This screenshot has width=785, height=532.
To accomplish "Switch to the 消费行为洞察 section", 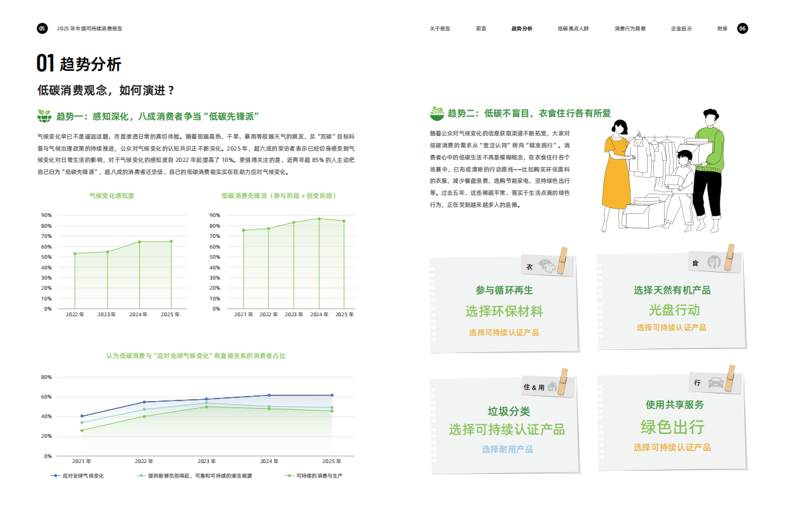I will click(x=631, y=27).
